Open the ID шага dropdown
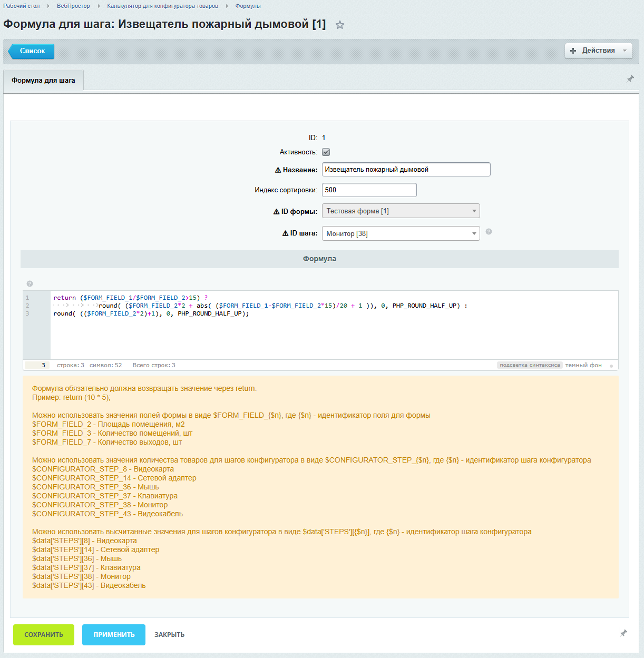Screen dimensions: 644x658 pyautogui.click(x=401, y=233)
